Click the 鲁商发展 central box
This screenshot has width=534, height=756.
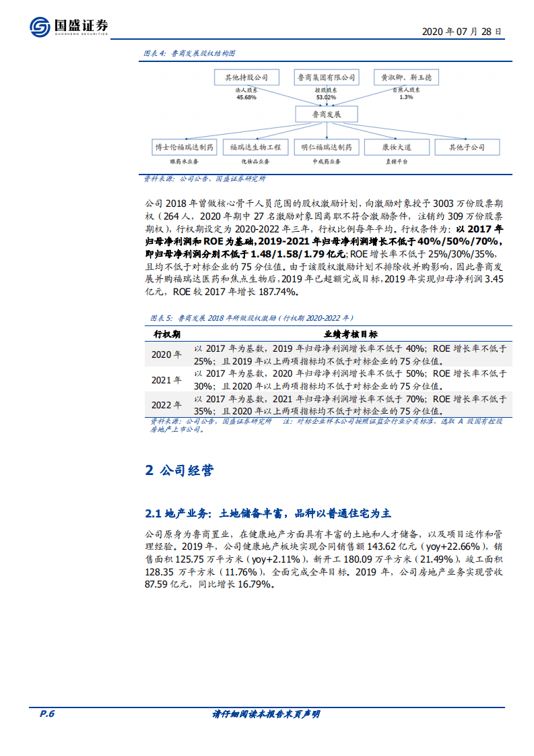[x=327, y=115]
